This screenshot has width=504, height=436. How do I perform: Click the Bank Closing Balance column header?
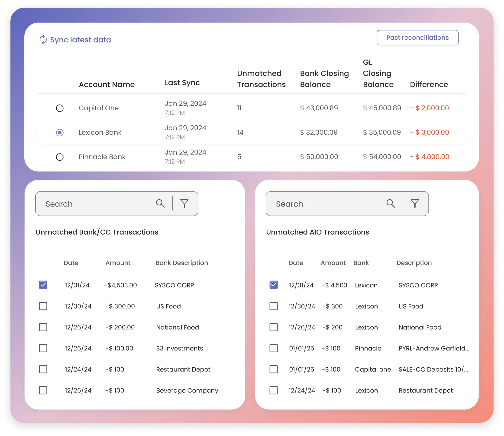(324, 79)
